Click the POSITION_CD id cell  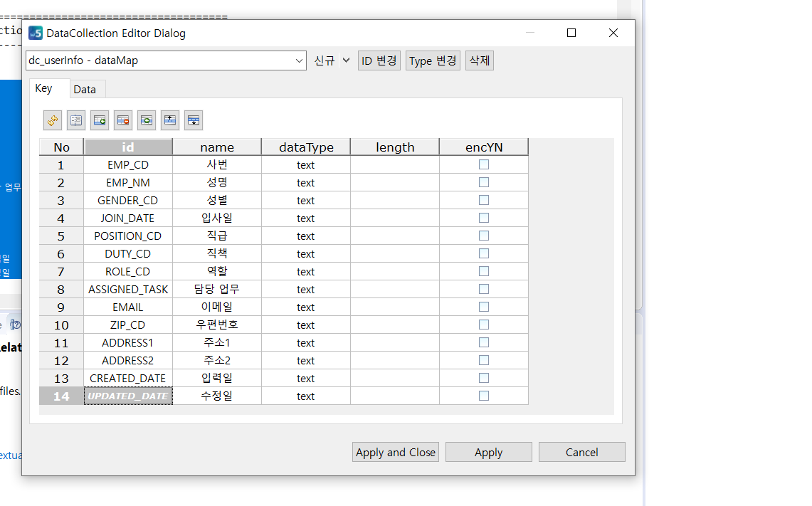point(128,236)
